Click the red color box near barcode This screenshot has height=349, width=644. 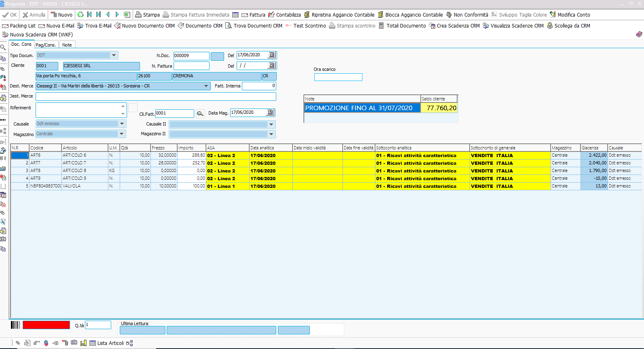pyautogui.click(x=46, y=325)
